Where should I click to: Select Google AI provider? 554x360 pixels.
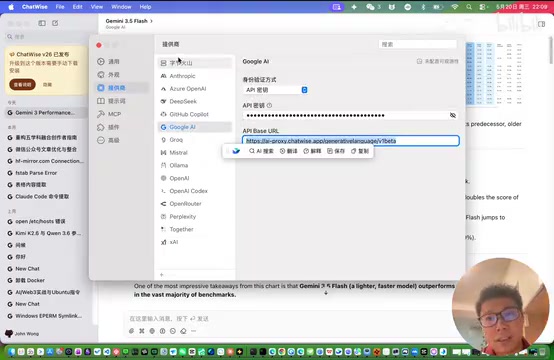coord(195,127)
